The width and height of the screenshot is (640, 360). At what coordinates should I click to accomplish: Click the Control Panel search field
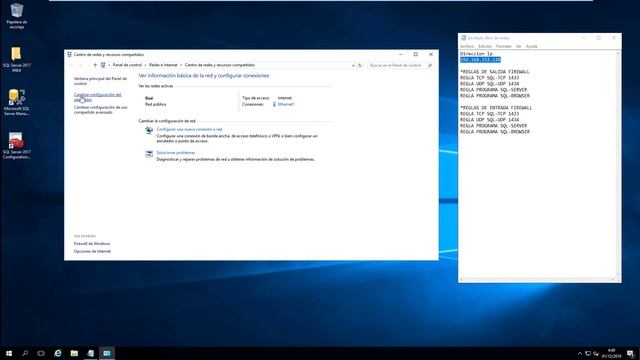[397, 65]
